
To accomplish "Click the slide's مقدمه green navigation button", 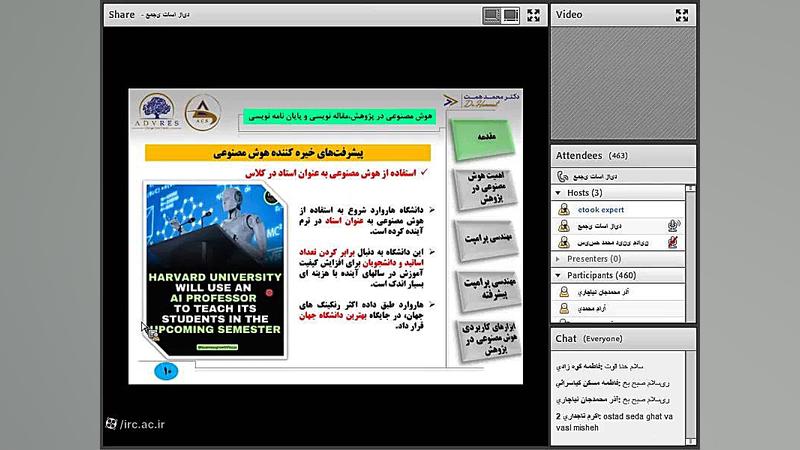I will pyautogui.click(x=483, y=138).
